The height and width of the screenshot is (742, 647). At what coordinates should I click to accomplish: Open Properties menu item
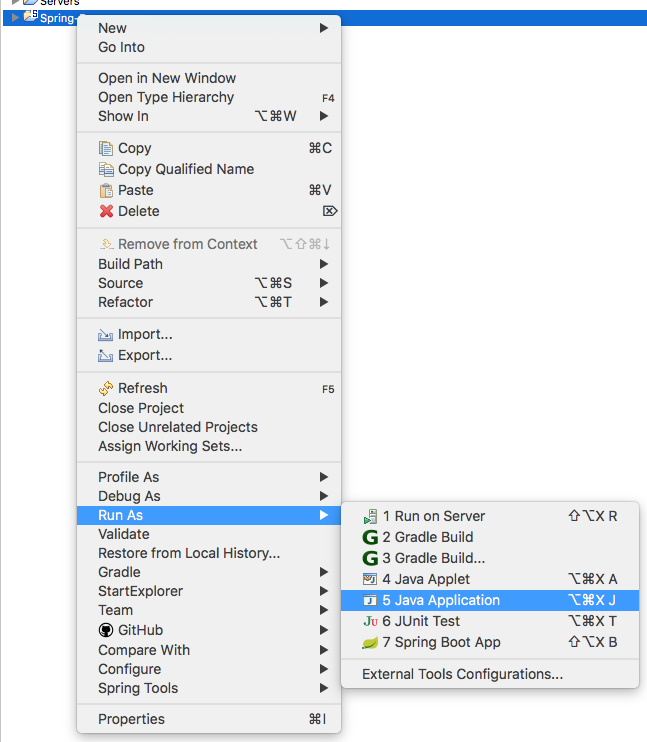[209, 719]
